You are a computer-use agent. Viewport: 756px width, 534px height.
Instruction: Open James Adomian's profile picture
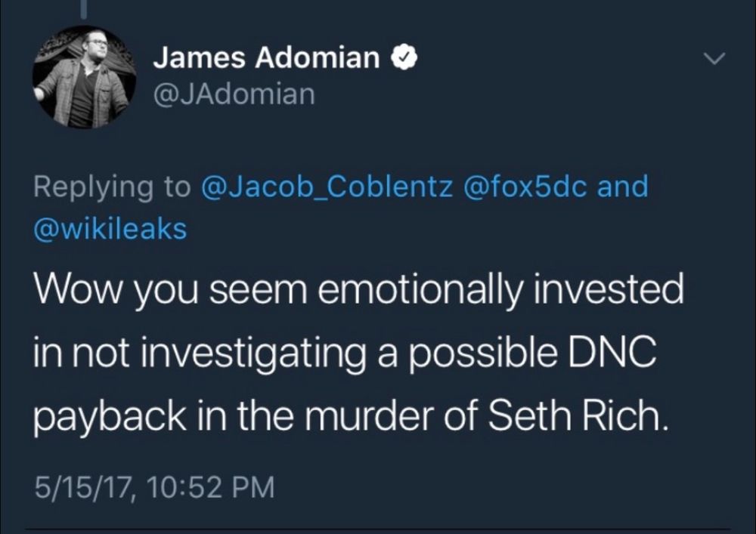(x=83, y=77)
